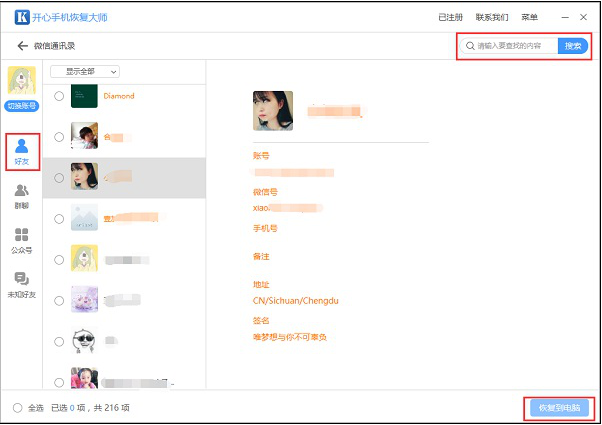Screen dimensions: 602x425
Task: Click the 备注 remark label
Action: click(x=261, y=256)
